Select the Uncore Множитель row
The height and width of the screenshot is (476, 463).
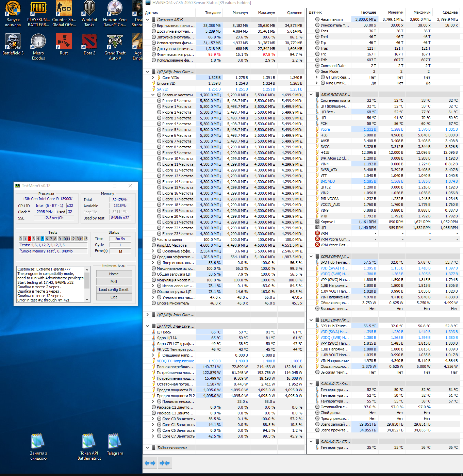click(224, 303)
